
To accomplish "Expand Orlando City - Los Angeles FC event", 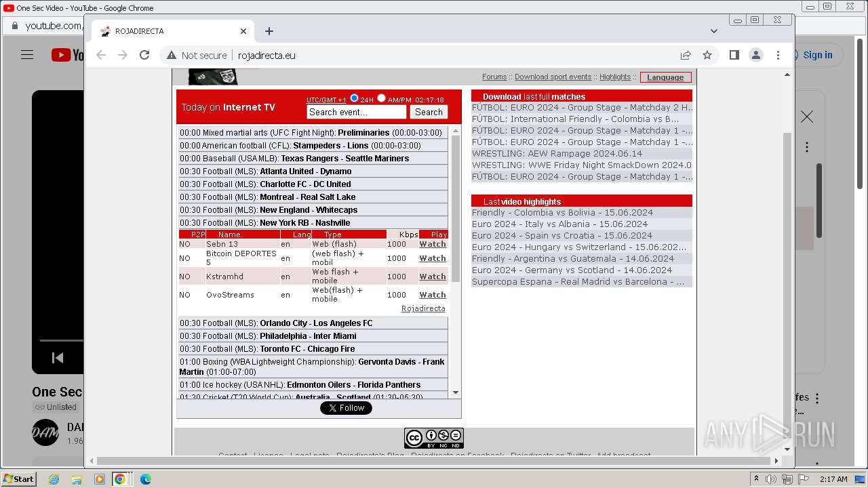I will point(313,323).
